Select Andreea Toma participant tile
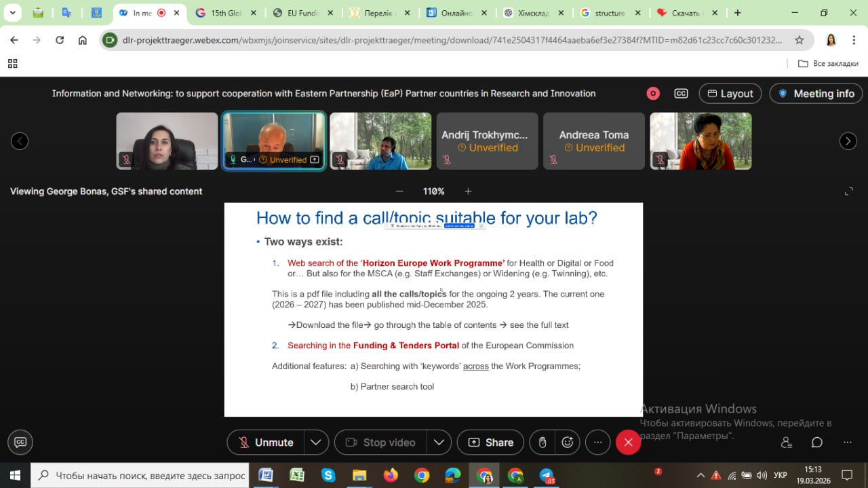This screenshot has width=868, height=488. click(593, 141)
